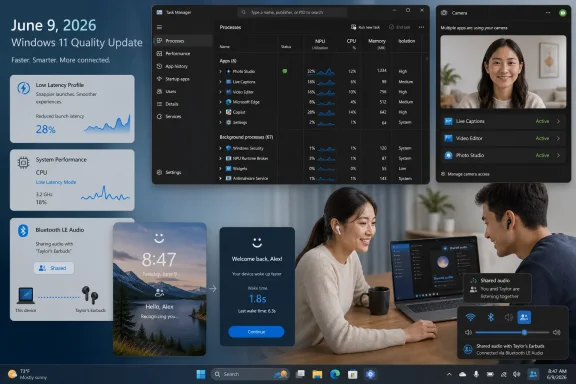This screenshot has height=384, width=576.
Task: Open the Task Manager three-dot more menu
Action: (421, 27)
